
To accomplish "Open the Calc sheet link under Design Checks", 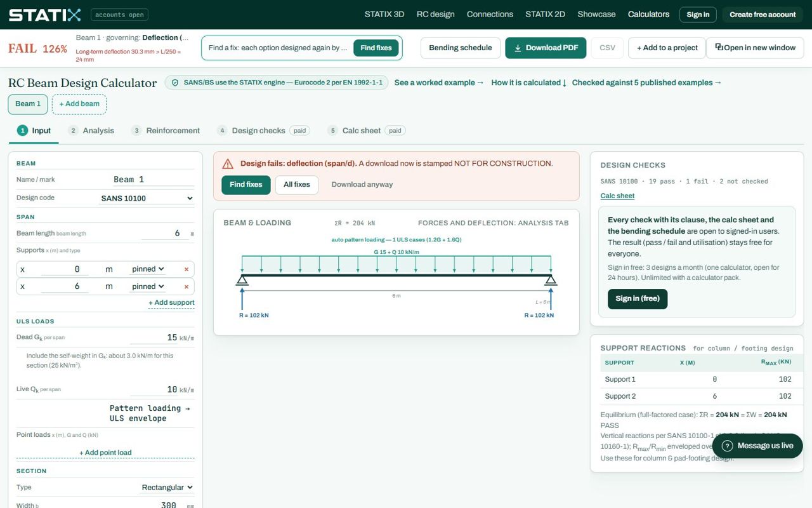I will [617, 196].
